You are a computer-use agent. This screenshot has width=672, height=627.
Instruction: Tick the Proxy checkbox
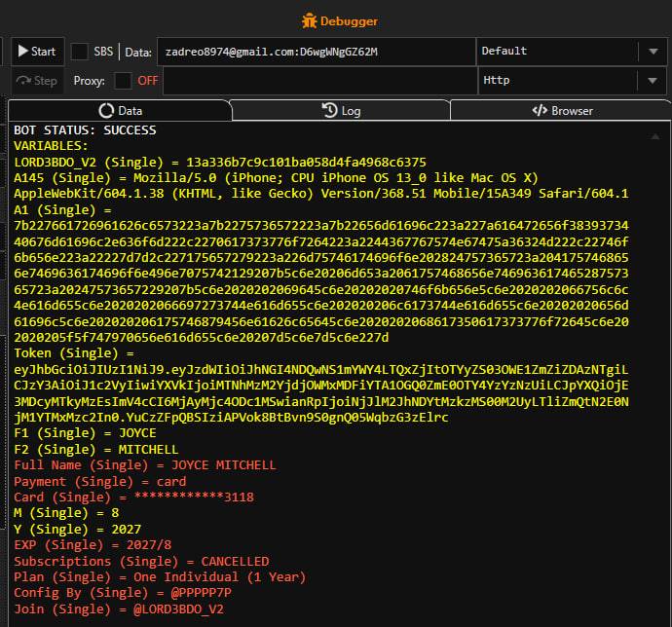(123, 81)
